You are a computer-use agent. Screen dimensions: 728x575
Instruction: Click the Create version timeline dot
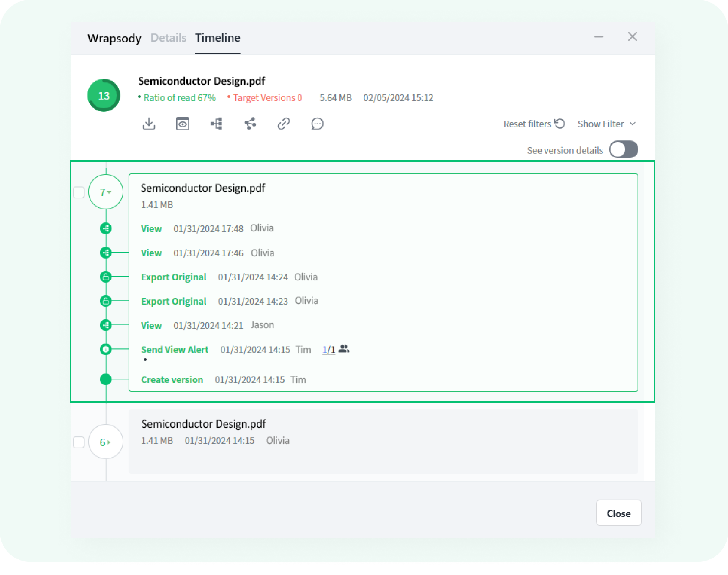point(106,379)
